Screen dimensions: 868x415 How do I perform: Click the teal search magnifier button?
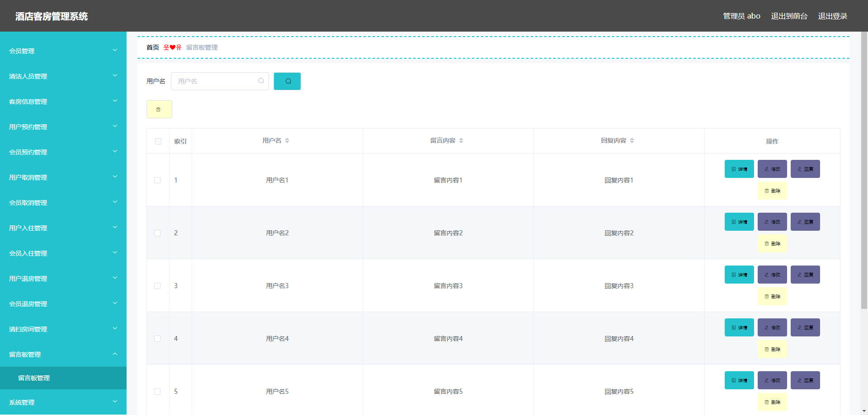tap(287, 81)
